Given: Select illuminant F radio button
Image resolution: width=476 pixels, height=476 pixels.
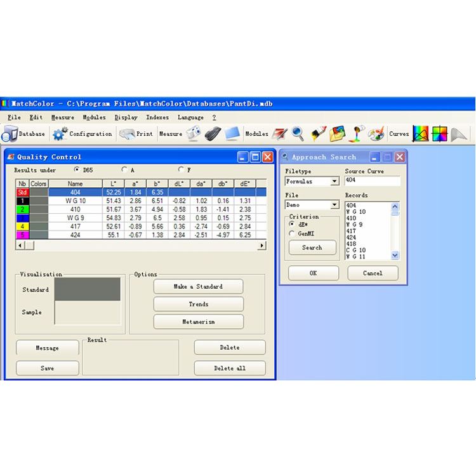Looking at the screenshot, I should click(181, 169).
